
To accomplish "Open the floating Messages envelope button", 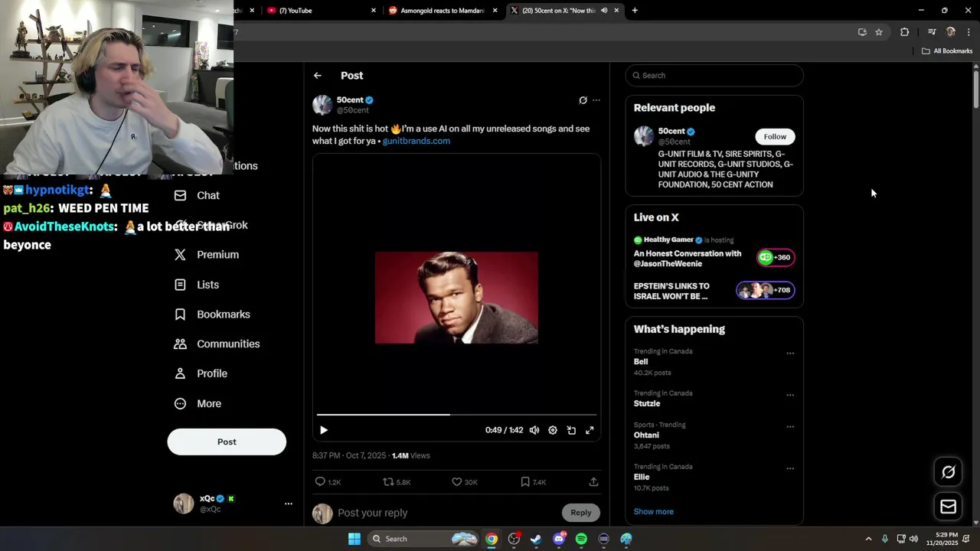I will 948,507.
